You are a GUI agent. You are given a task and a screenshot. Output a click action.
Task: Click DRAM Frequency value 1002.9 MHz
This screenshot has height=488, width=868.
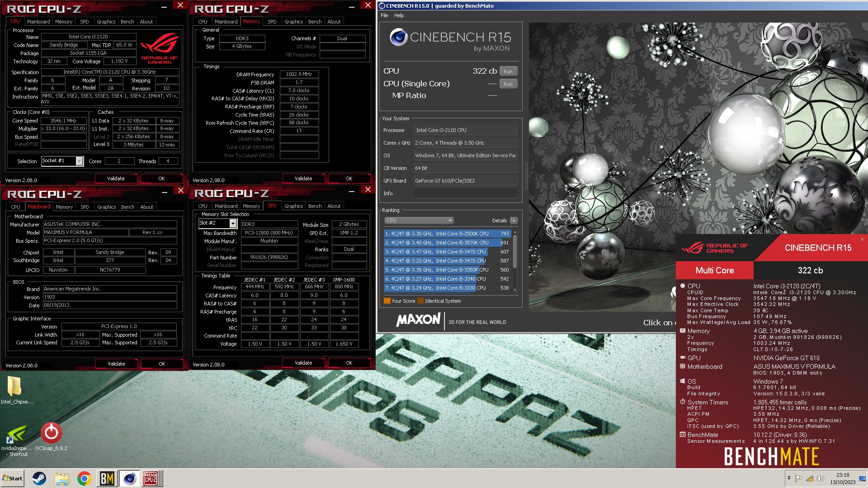pos(299,74)
